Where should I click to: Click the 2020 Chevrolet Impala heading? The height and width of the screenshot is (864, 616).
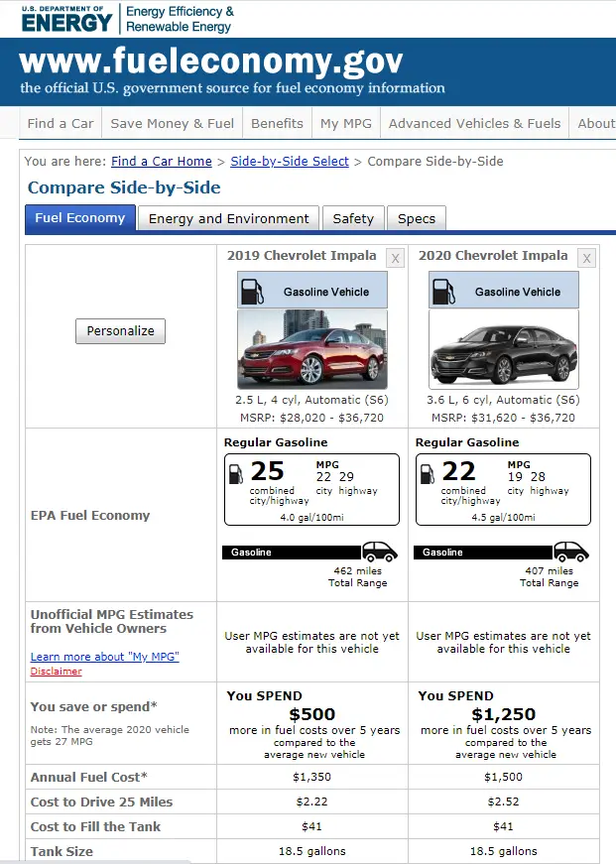493,256
